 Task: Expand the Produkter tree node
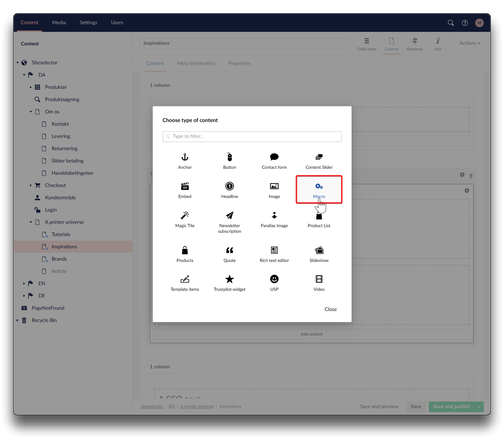click(x=31, y=87)
